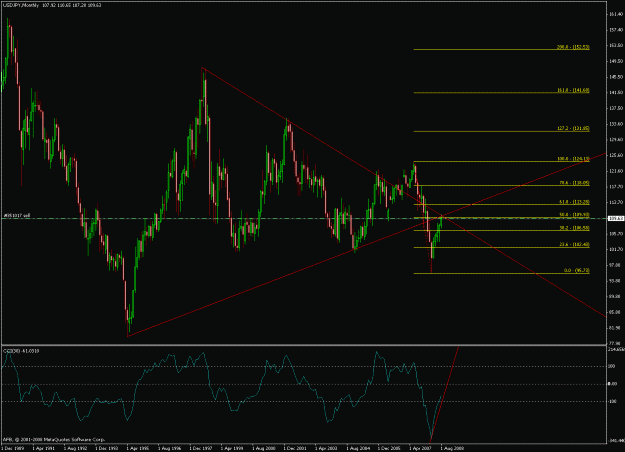Image resolution: width=625 pixels, height=452 pixels.
Task: Click the 1 Apr 1999 date label
Action: [232, 448]
